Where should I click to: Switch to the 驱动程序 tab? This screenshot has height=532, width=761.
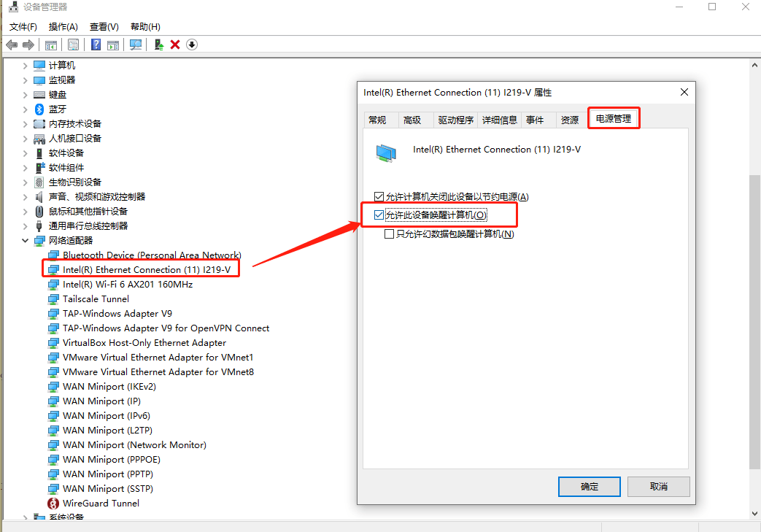[455, 120]
